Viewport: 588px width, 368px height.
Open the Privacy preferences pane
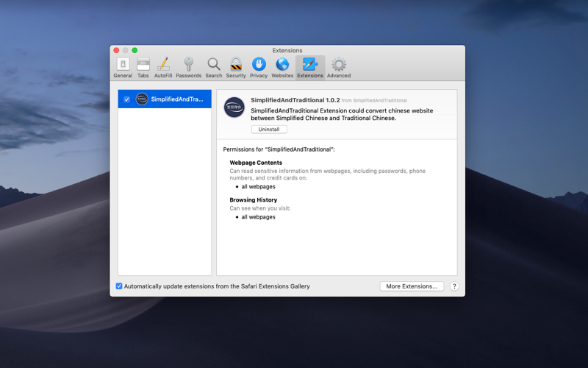(259, 68)
